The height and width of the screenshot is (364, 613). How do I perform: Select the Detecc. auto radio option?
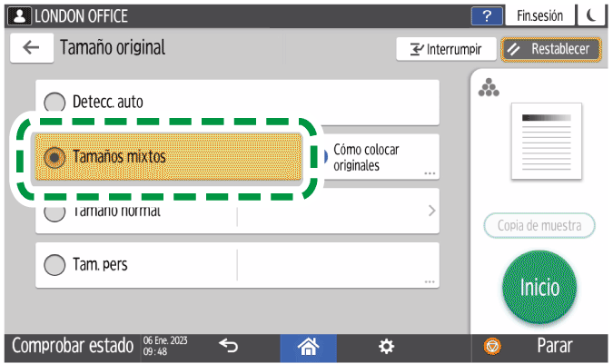(55, 103)
